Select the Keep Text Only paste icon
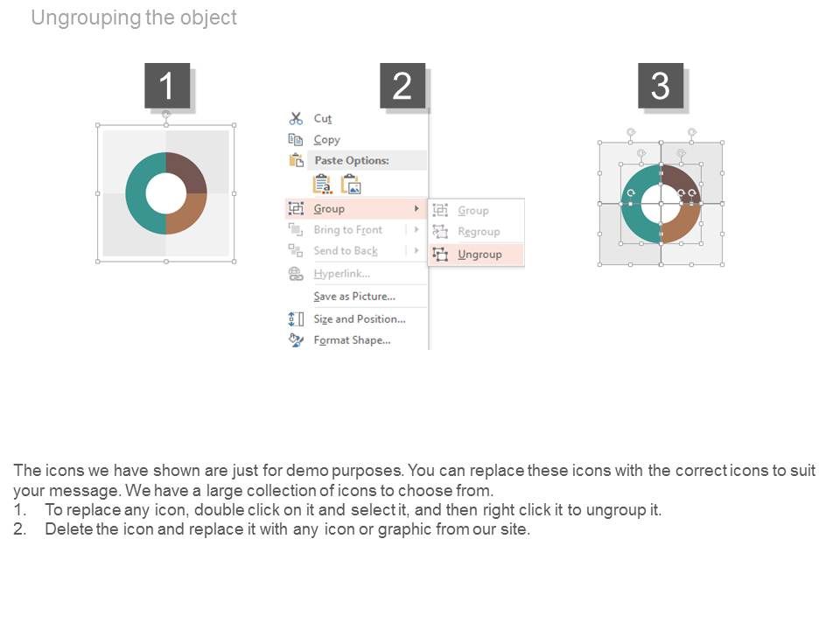Image resolution: width=840 pixels, height=630 pixels. click(322, 185)
